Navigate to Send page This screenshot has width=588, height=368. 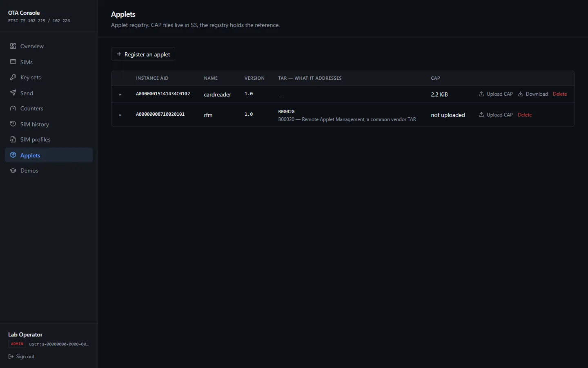(49, 93)
